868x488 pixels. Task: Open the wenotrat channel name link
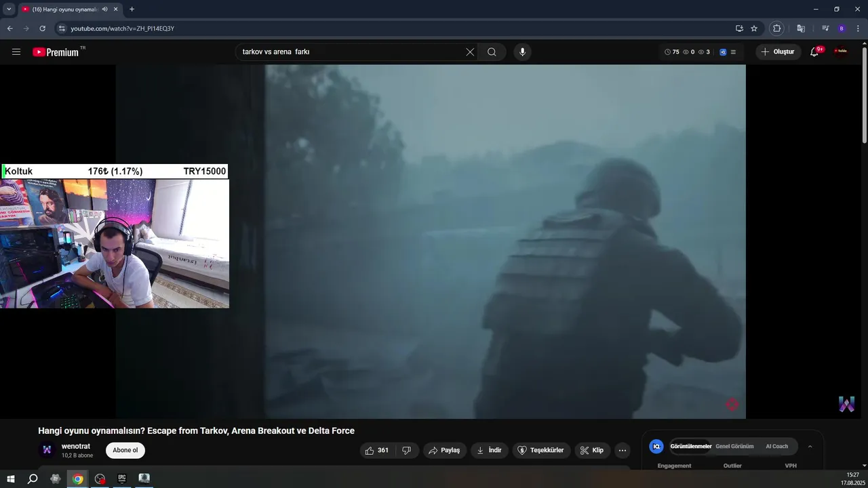click(x=75, y=447)
